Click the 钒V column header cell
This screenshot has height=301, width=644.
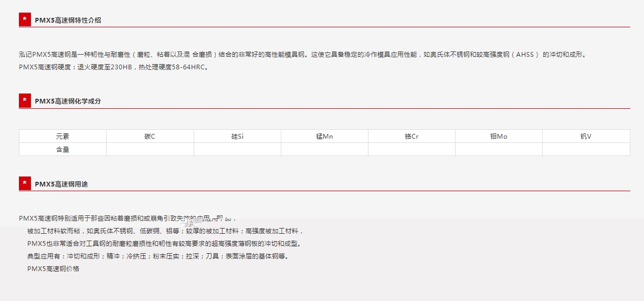tap(586, 137)
